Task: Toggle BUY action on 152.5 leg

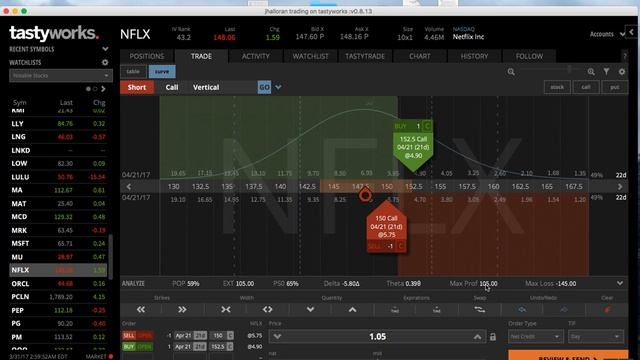Action: tap(138, 347)
